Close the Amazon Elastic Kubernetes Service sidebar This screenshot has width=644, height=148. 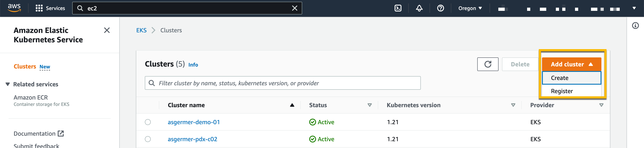click(107, 30)
